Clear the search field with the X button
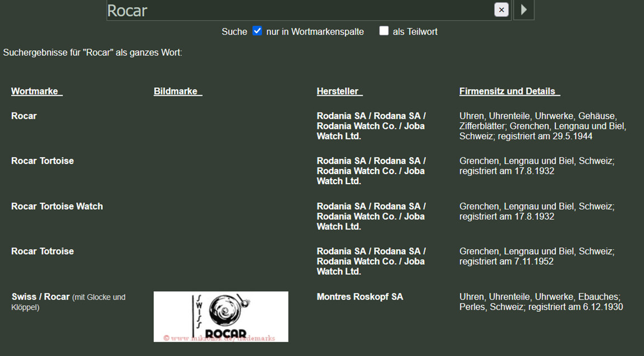 click(x=501, y=10)
